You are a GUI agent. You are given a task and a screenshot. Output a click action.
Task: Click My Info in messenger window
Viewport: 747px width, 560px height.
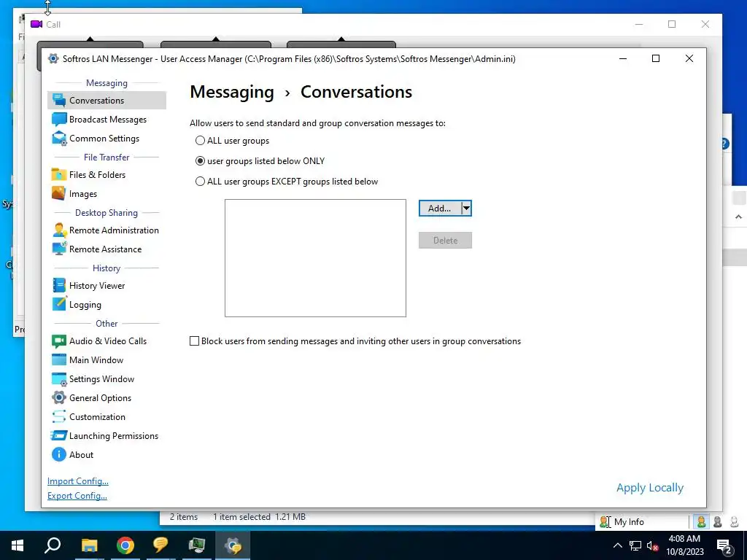click(x=629, y=522)
